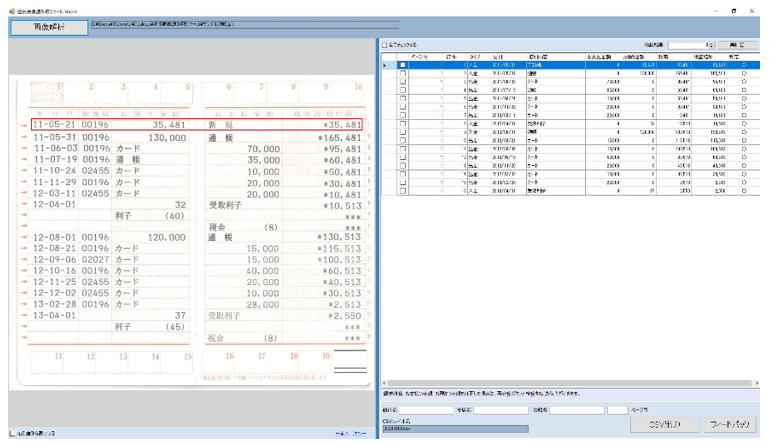Click the application icon in the title bar

12,11
